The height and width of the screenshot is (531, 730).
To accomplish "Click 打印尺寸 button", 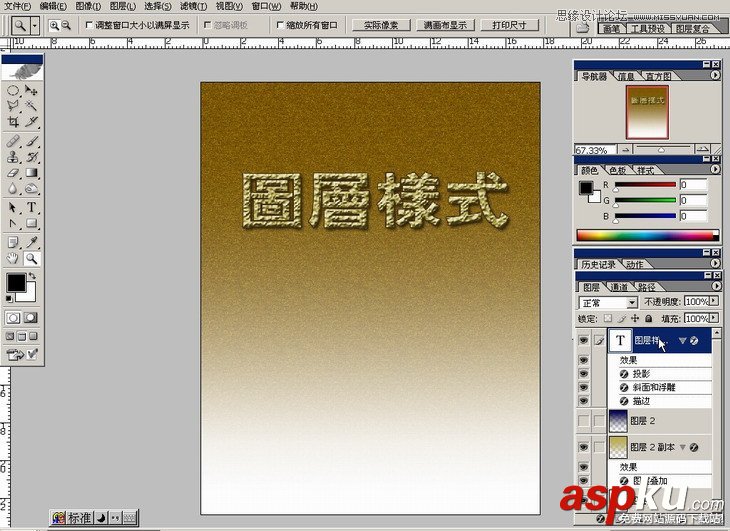I will point(509,25).
